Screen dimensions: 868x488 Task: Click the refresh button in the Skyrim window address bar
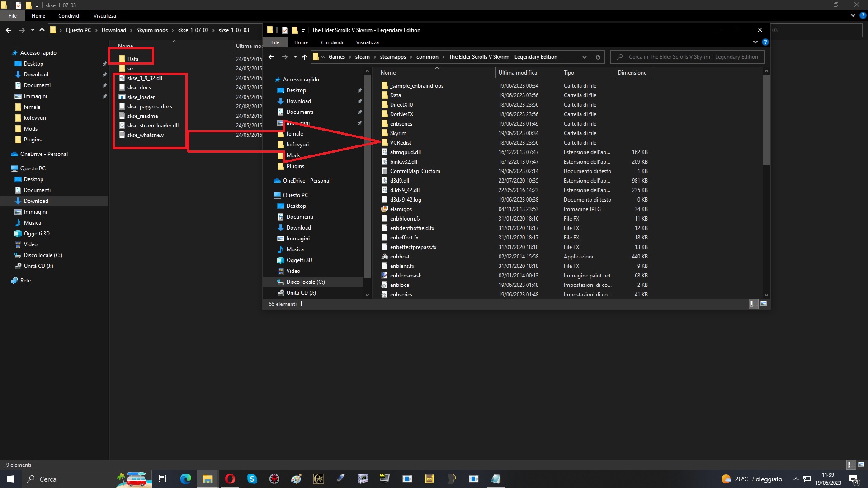[x=598, y=57]
